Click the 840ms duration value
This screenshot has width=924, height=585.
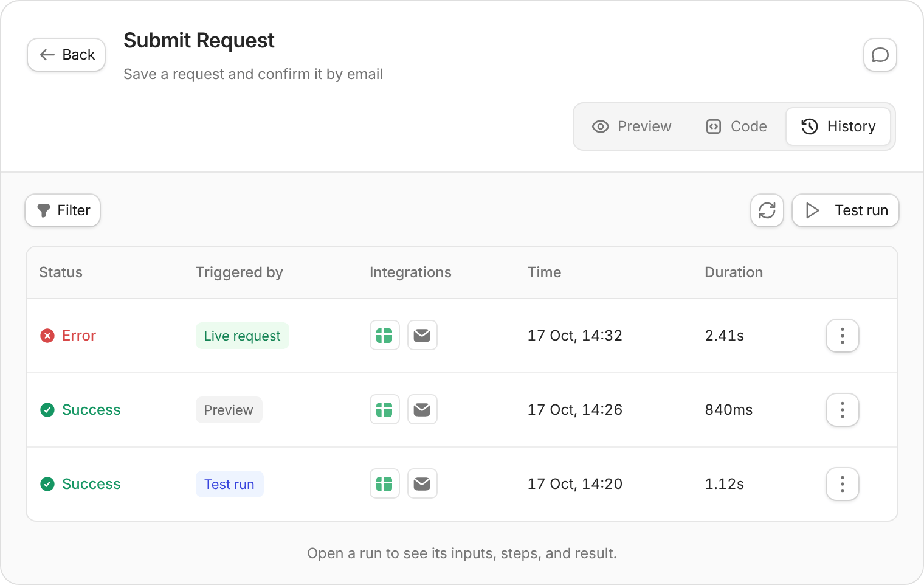tap(729, 410)
